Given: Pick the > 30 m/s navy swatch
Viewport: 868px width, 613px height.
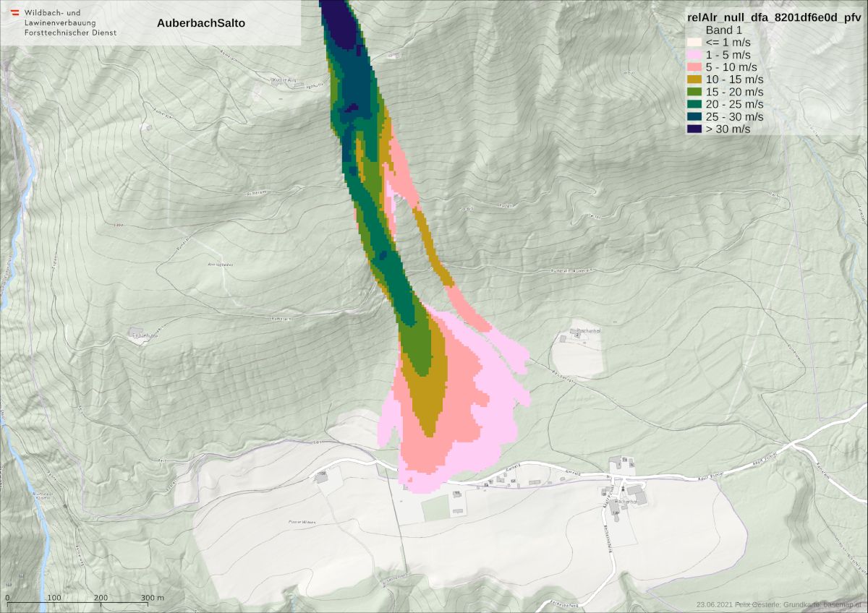Looking at the screenshot, I should tap(694, 129).
